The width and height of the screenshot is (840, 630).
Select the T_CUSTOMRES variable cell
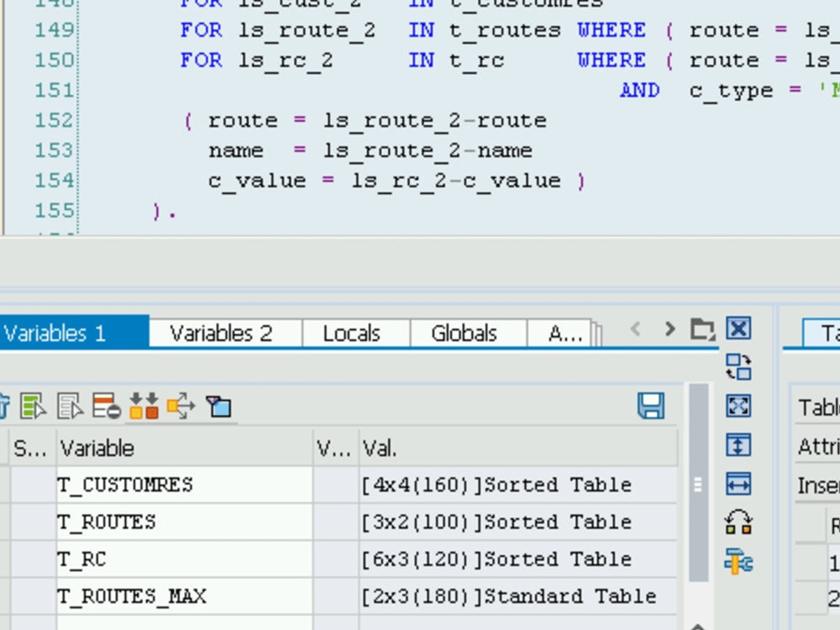[x=184, y=485]
